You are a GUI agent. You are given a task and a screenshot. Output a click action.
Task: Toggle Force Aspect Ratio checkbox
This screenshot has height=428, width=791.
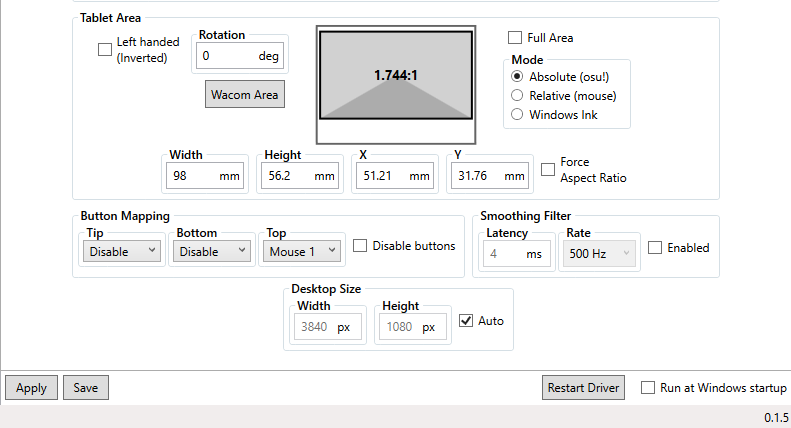coord(548,170)
